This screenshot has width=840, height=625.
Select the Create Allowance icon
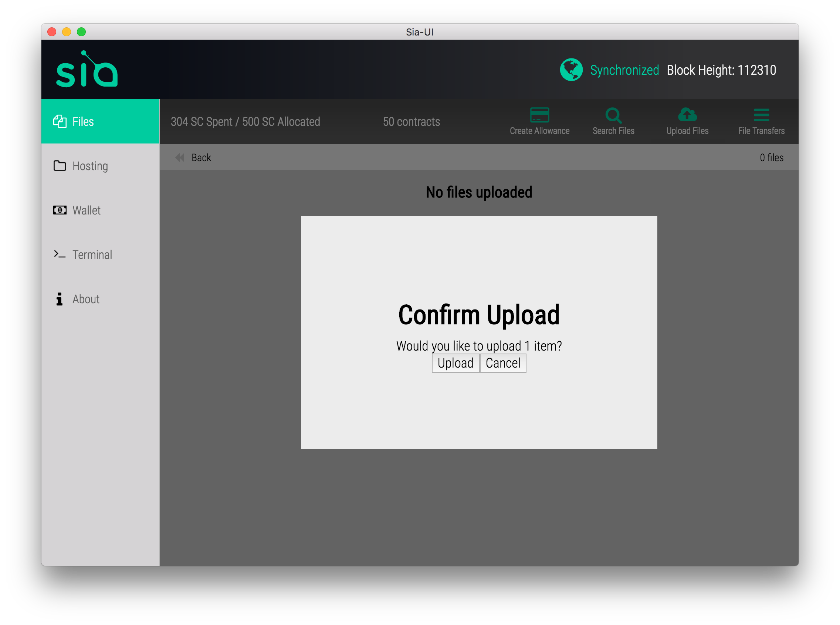point(540,115)
